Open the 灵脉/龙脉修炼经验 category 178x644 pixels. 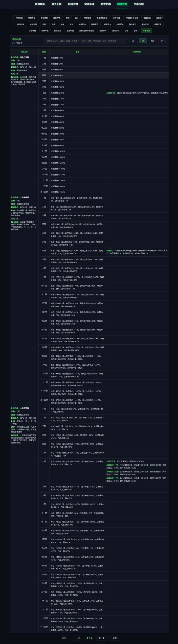87,31
